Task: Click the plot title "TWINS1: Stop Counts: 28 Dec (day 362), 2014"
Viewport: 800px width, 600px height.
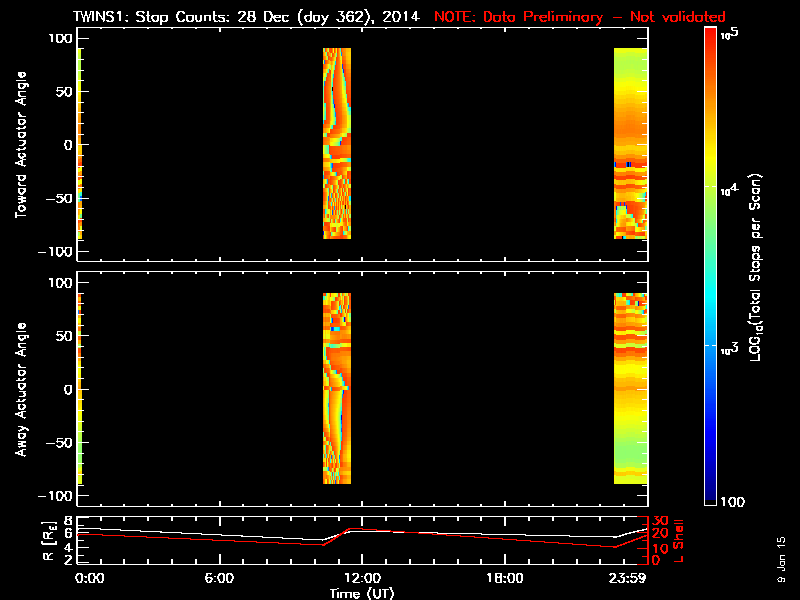Action: coord(246,17)
